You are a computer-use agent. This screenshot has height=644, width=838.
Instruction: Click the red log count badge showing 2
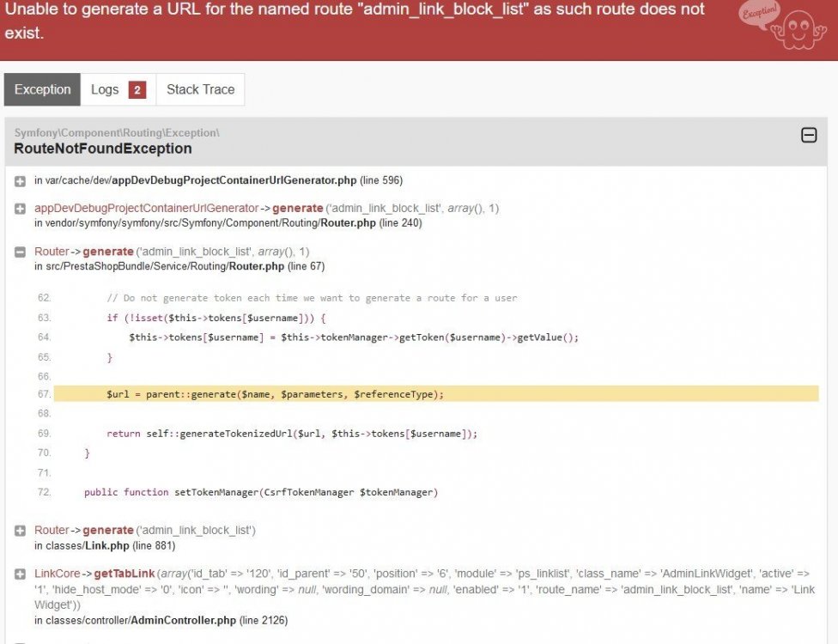[x=137, y=89]
